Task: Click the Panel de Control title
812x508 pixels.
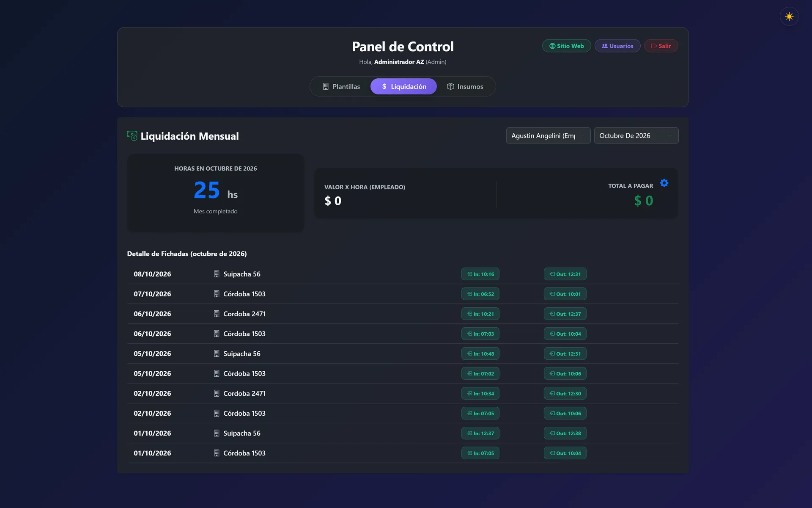Action: [x=403, y=47]
